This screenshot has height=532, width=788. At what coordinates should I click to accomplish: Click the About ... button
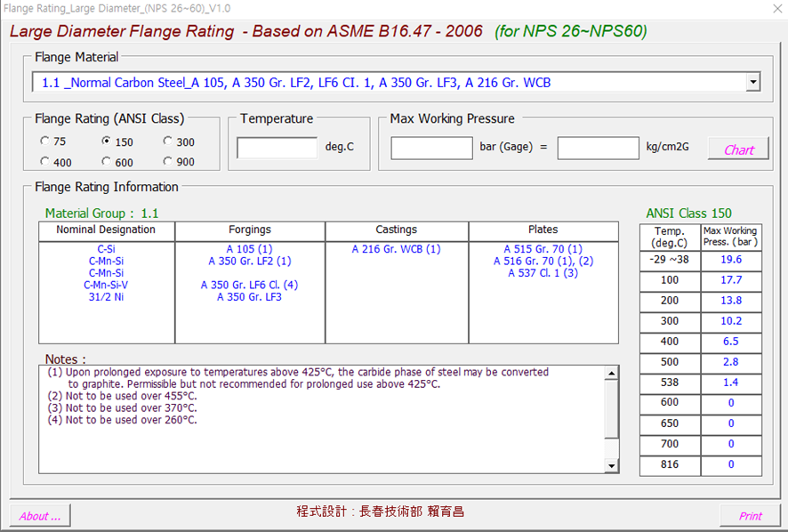pyautogui.click(x=40, y=516)
